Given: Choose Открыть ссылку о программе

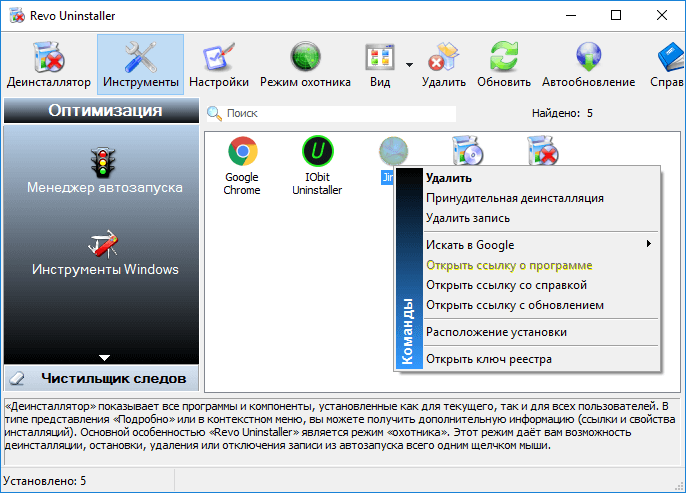Looking at the screenshot, I should pos(542,265).
